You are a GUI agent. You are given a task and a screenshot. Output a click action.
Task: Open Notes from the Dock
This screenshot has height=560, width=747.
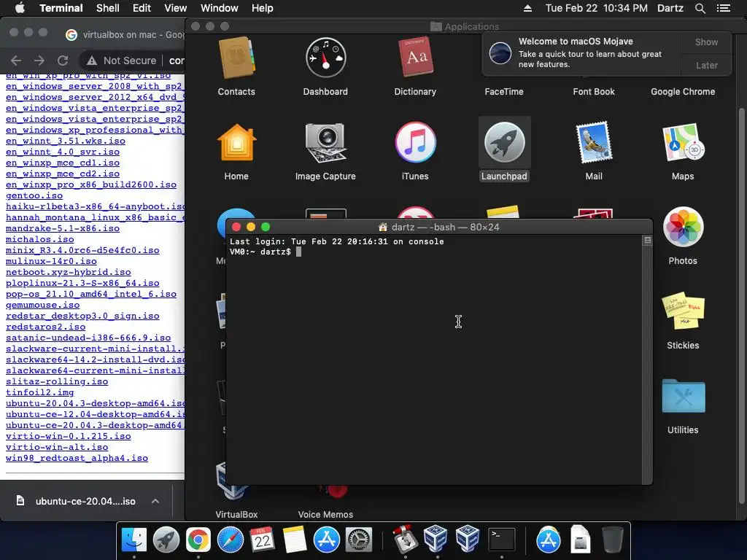[x=294, y=540]
